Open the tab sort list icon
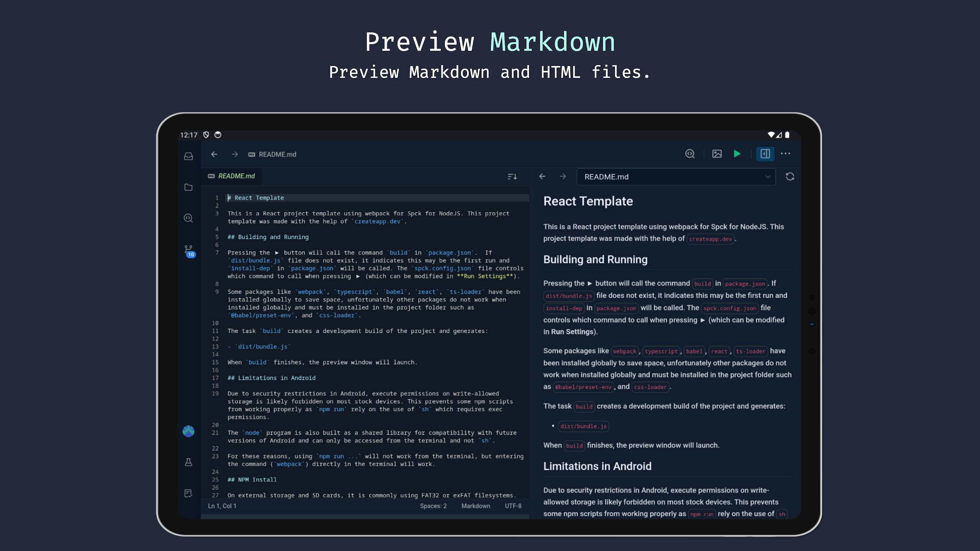 click(512, 176)
